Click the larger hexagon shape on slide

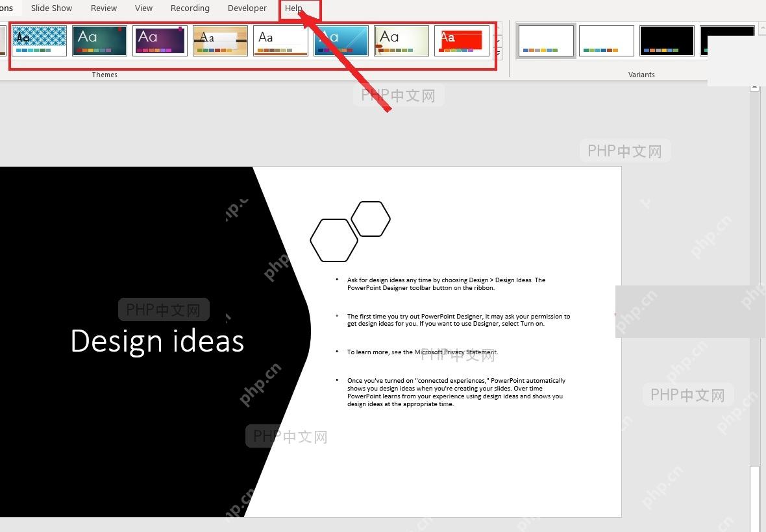[334, 240]
